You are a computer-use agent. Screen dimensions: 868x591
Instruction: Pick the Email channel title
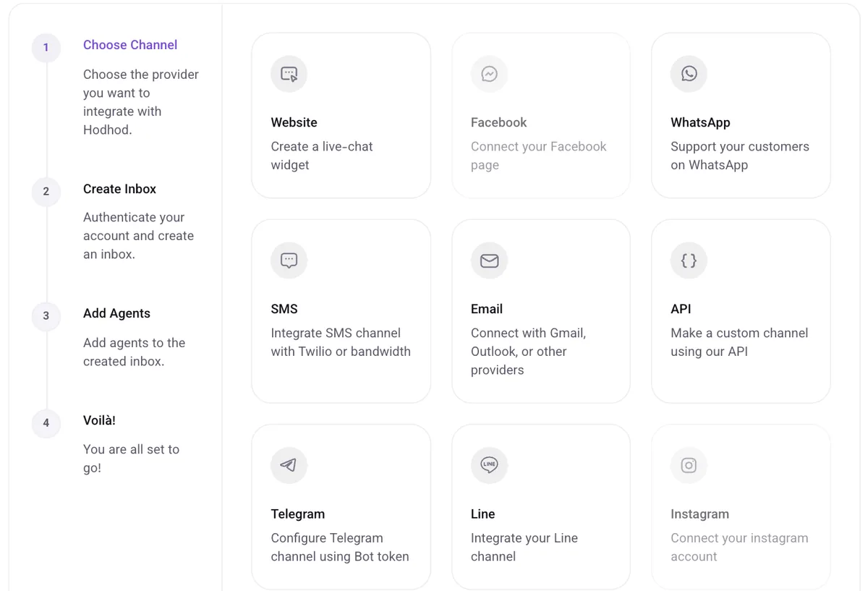[487, 309]
